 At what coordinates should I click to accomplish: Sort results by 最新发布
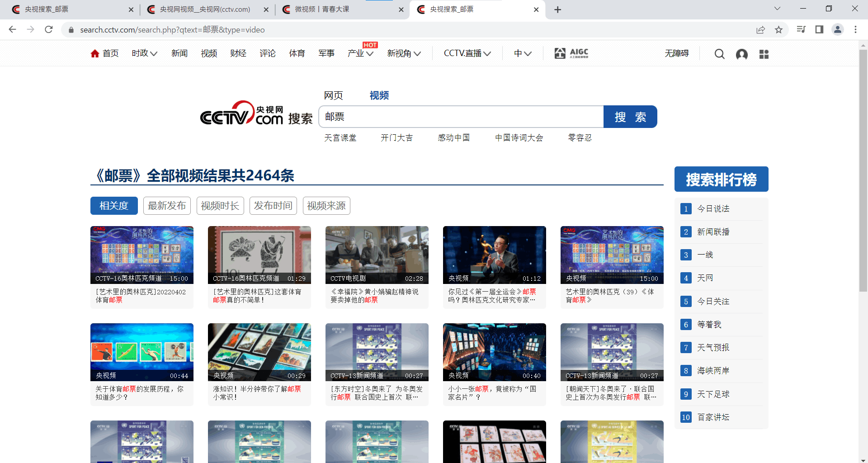coord(167,206)
